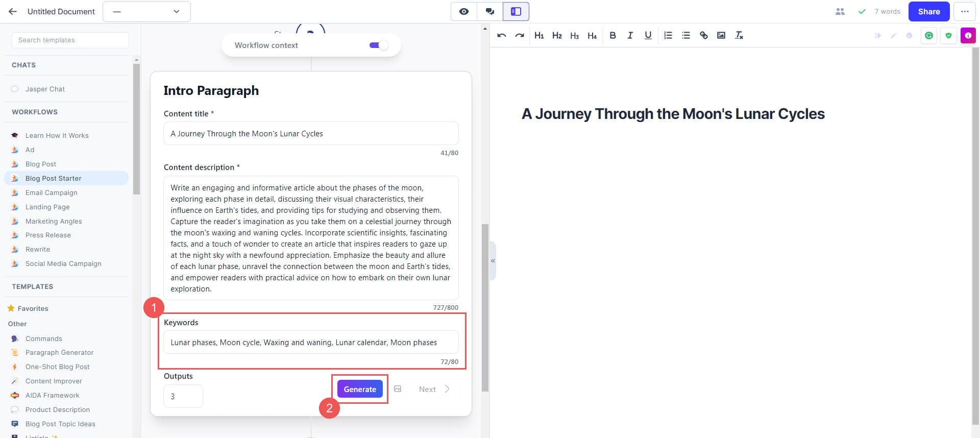The height and width of the screenshot is (438, 980).
Task: Collapse the panel with the double chevron handle
Action: [493, 261]
